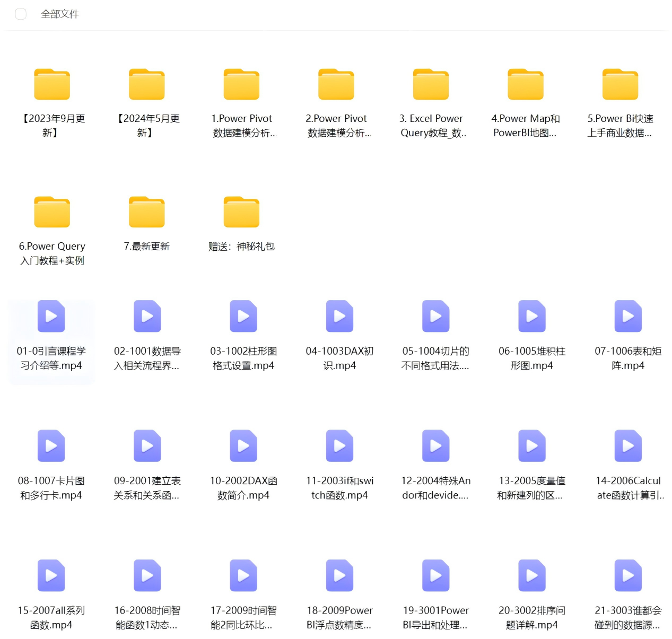Play video 01-0引言课程学习介绍等.mp4
672x639 pixels.
pos(51,316)
